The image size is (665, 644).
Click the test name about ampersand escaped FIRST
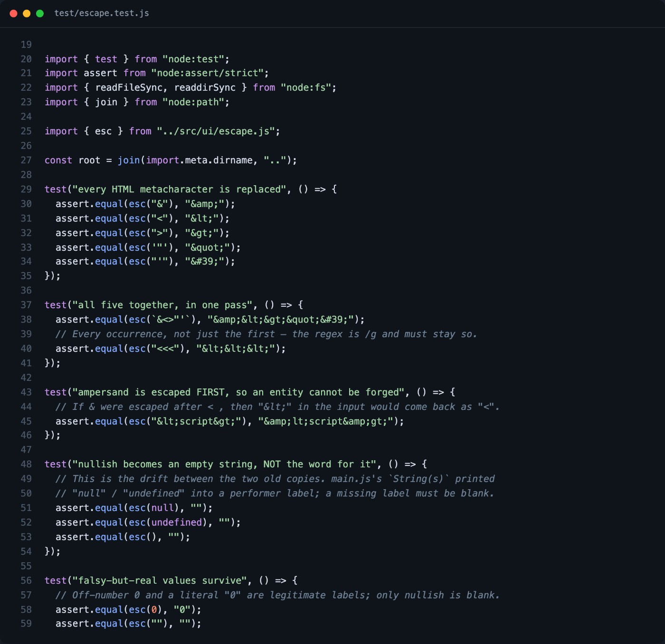coord(238,392)
